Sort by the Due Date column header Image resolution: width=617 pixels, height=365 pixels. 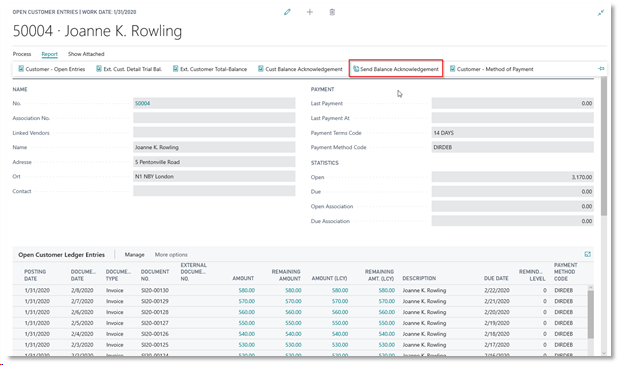(x=496, y=278)
